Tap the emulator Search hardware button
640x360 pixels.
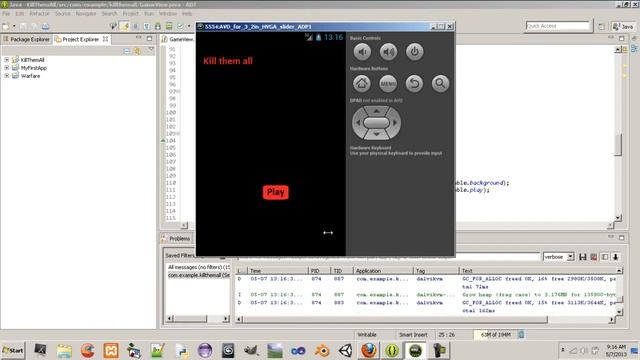[x=440, y=84]
